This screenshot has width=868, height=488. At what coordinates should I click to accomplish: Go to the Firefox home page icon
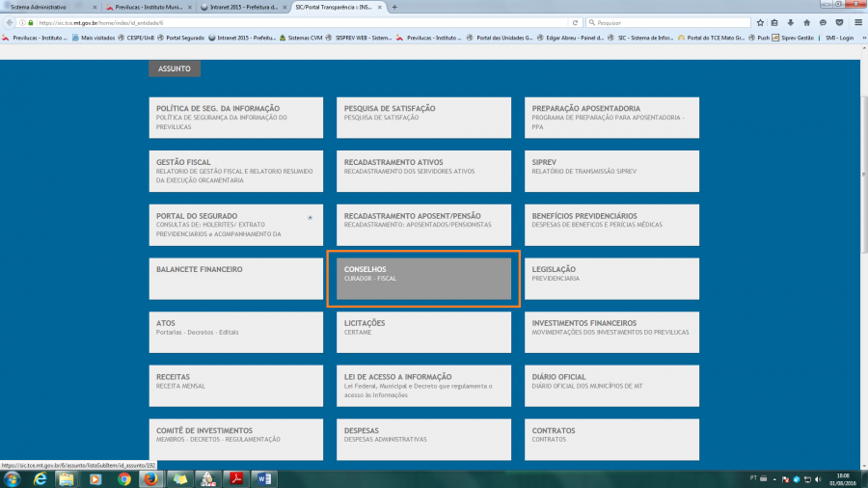[807, 22]
